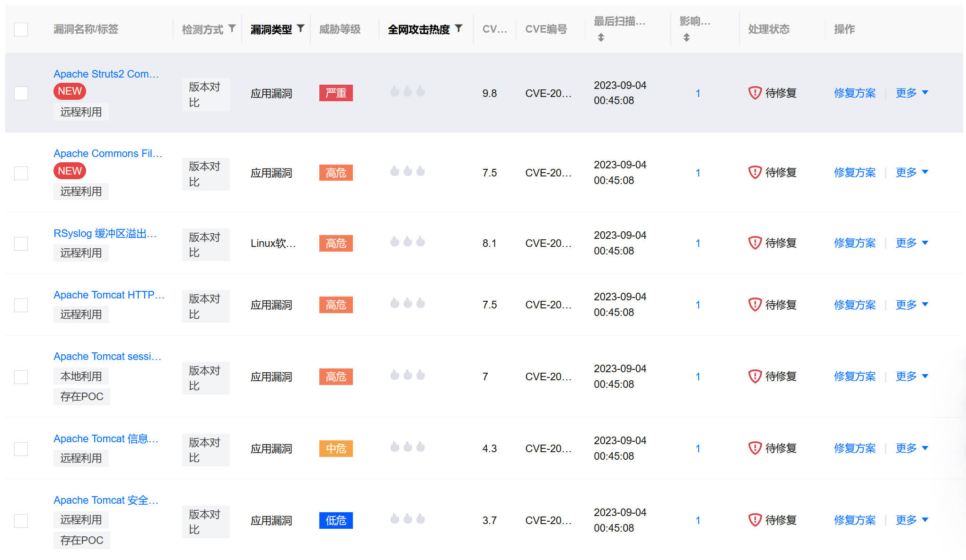Filter by detection method funnel icon
The height and width of the screenshot is (560, 966).
232,28
